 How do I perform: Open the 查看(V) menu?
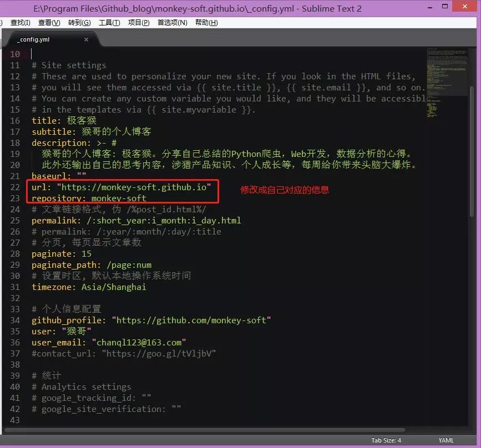(x=49, y=22)
